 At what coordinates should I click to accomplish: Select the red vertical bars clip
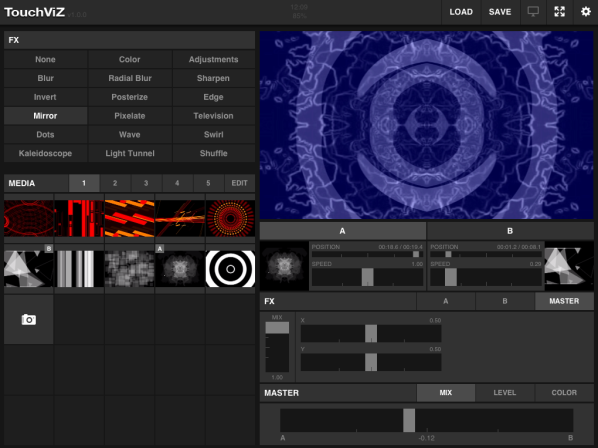(x=79, y=218)
